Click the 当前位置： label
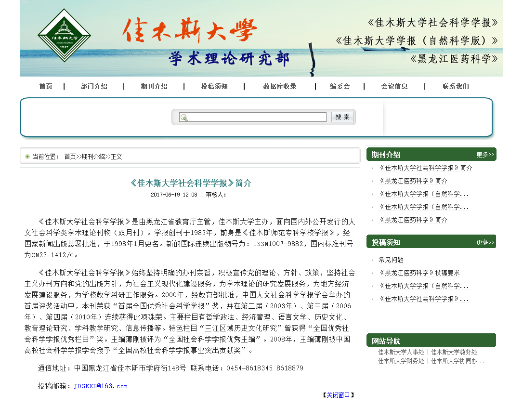The height and width of the screenshot is (420, 523). [46, 157]
